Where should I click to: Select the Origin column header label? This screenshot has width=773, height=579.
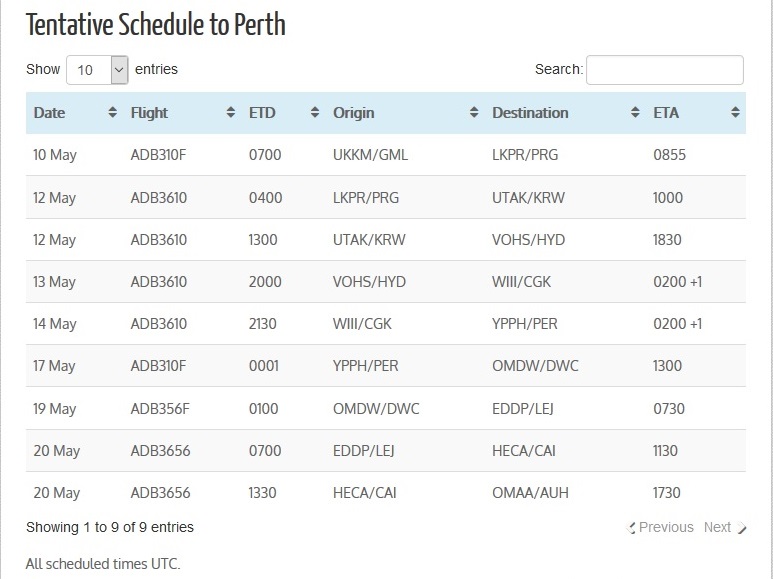click(353, 113)
